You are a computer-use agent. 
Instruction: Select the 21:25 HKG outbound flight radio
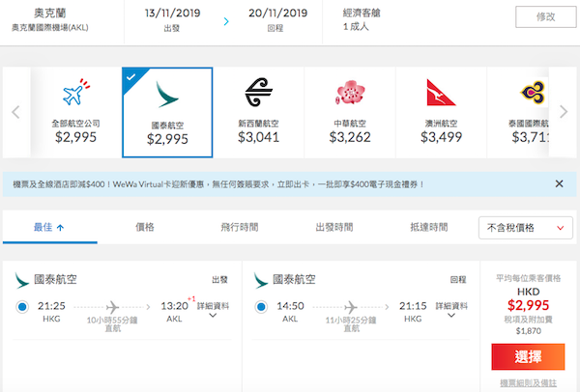pos(22,308)
